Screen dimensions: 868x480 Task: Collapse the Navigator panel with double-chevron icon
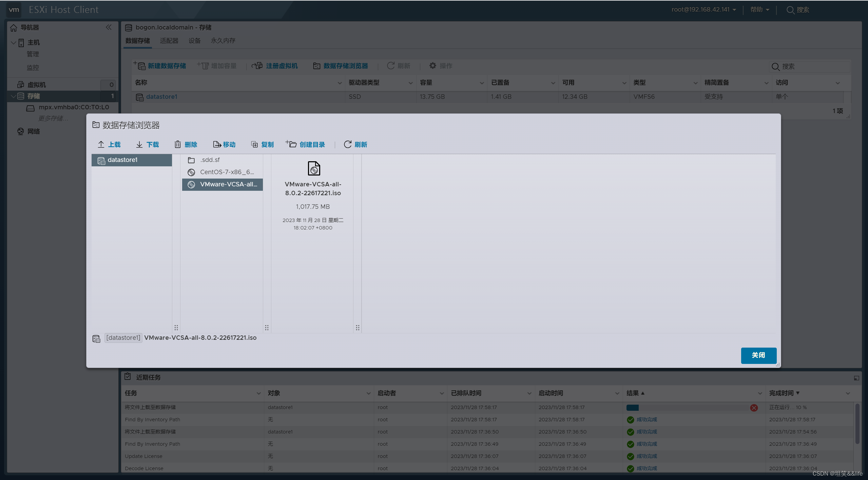click(109, 27)
